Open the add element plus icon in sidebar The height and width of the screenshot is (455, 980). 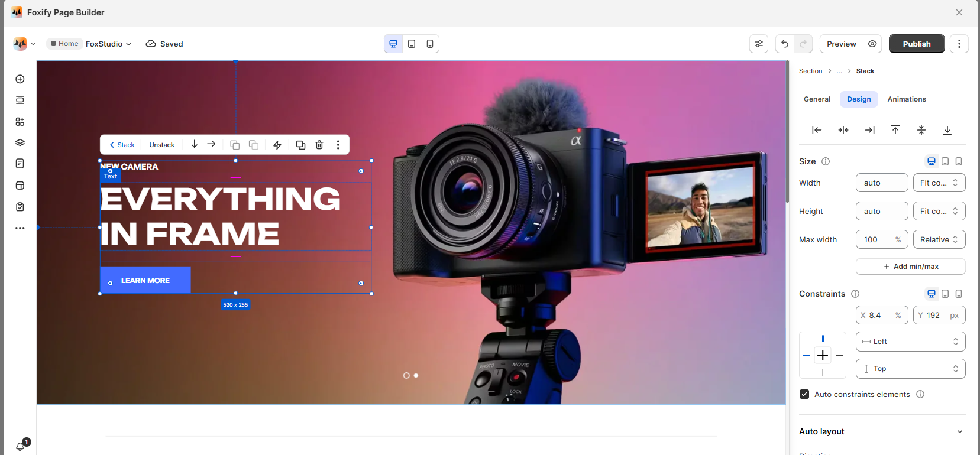click(x=20, y=79)
